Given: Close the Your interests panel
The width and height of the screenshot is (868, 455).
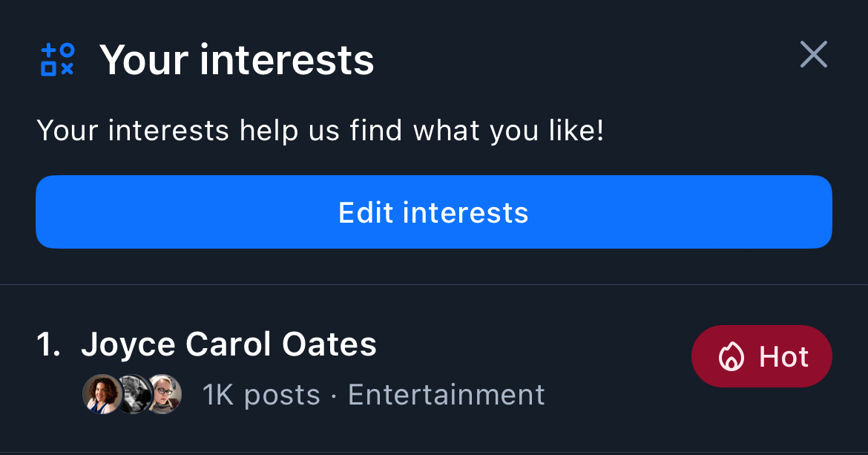Looking at the screenshot, I should 813,55.
